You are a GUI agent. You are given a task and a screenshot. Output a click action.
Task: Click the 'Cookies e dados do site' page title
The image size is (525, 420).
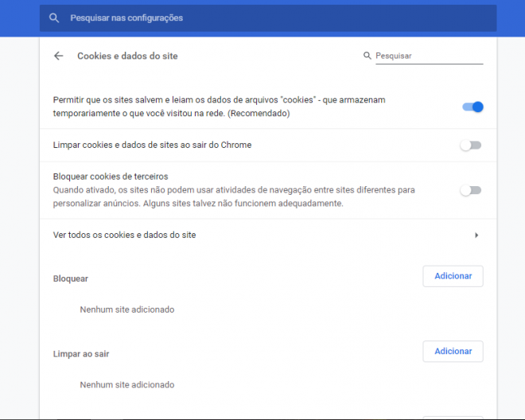[x=127, y=56]
